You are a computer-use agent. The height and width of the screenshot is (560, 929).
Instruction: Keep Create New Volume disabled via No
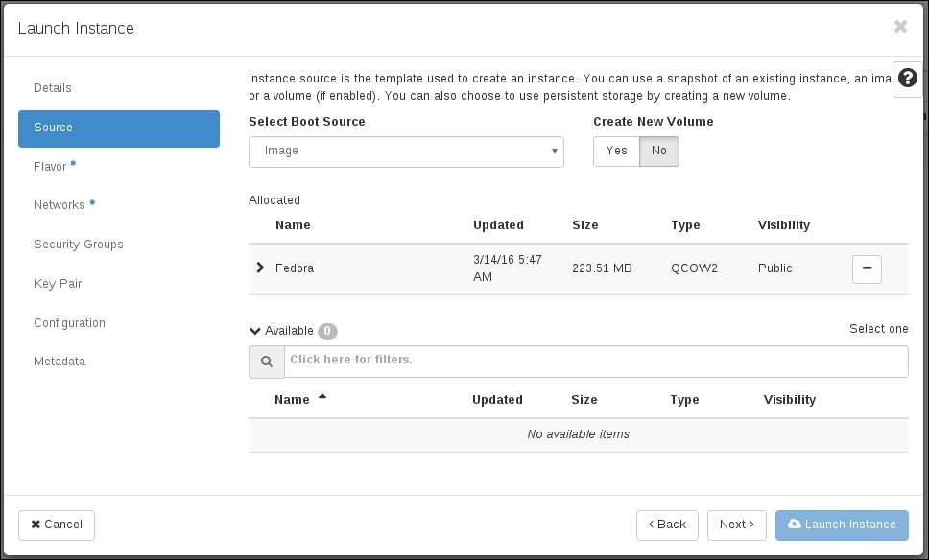pyautogui.click(x=659, y=151)
